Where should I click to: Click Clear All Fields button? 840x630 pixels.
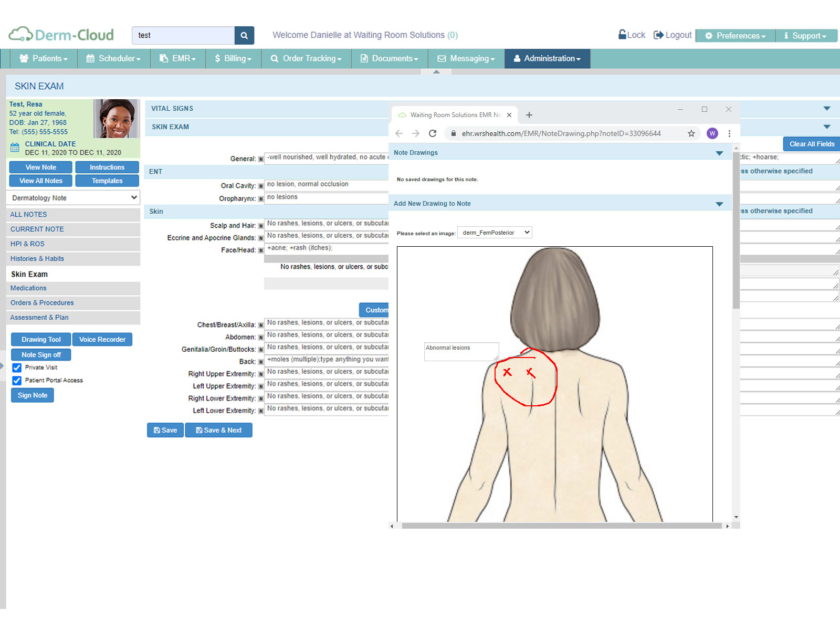[x=812, y=144]
